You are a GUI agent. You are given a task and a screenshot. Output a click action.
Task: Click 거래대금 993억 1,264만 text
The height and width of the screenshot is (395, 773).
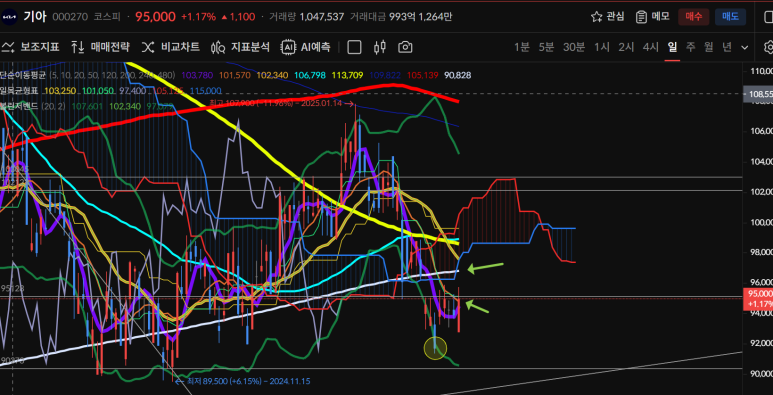click(x=401, y=17)
